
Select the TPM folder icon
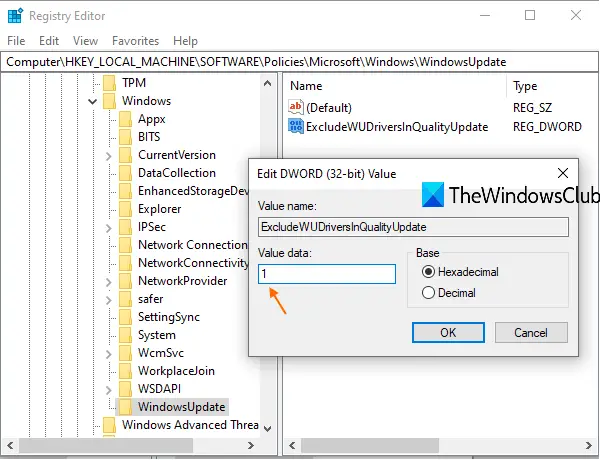point(109,83)
